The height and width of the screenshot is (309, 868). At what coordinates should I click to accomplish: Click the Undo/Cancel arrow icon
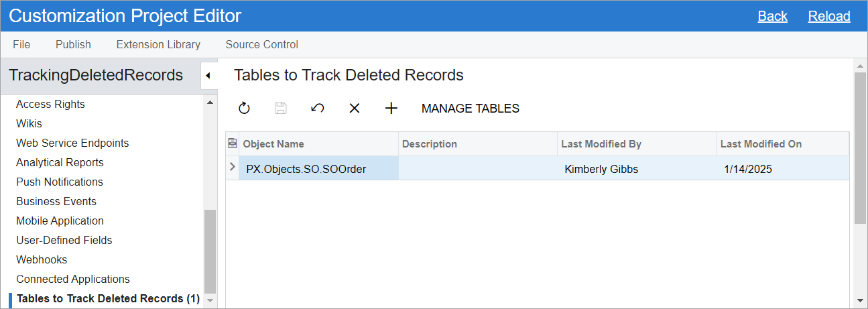click(318, 109)
